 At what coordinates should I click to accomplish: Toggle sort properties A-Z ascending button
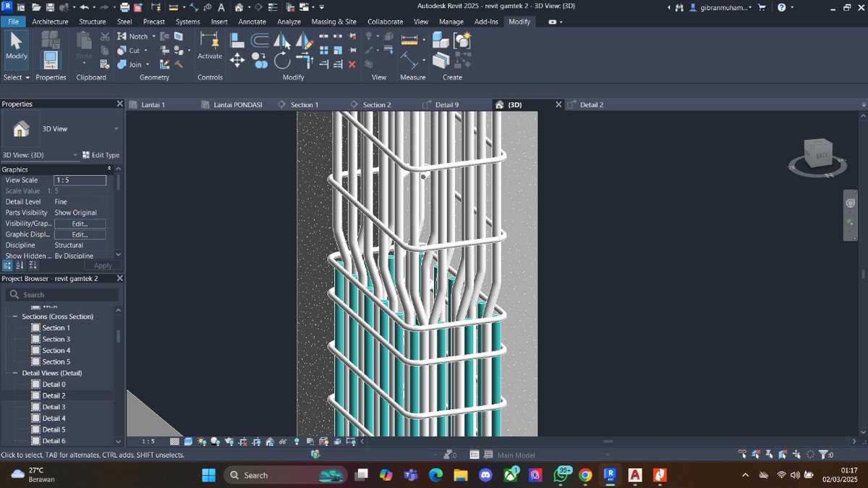point(20,266)
